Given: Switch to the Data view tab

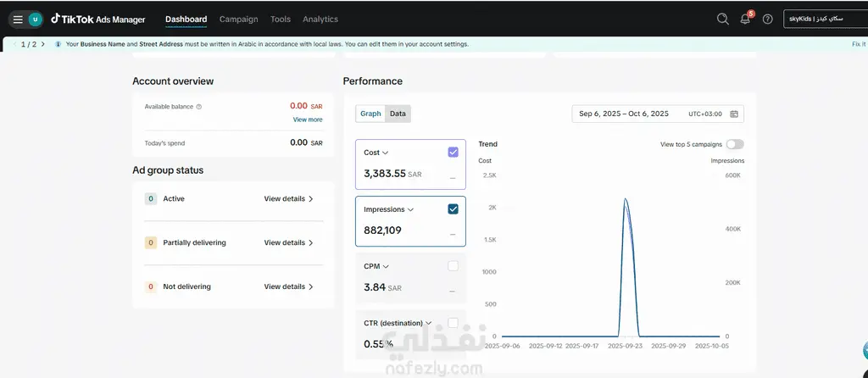Looking at the screenshot, I should pyautogui.click(x=398, y=114).
